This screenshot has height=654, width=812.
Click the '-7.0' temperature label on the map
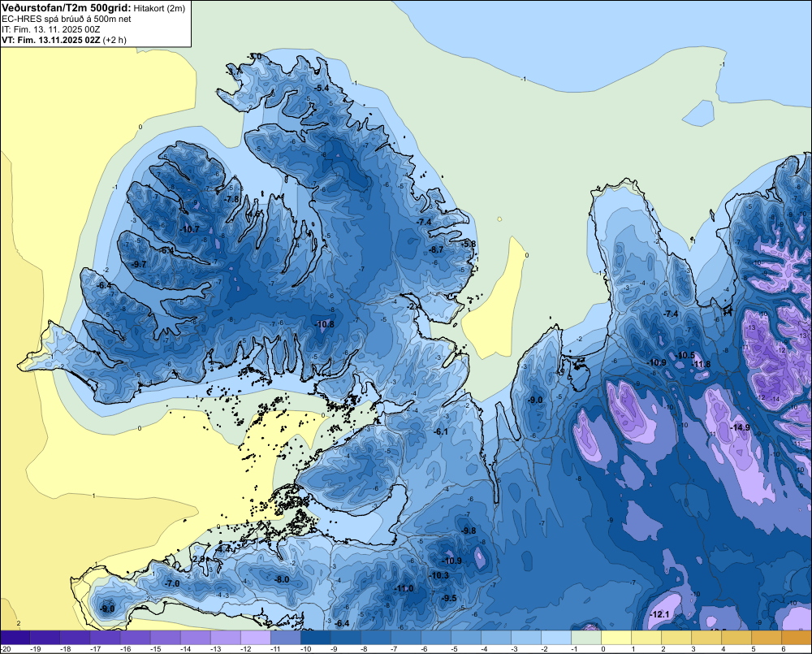coord(172,583)
